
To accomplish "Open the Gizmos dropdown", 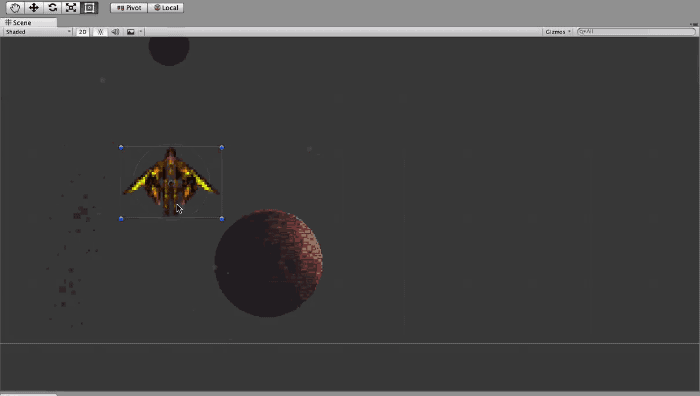I will click(x=558, y=32).
